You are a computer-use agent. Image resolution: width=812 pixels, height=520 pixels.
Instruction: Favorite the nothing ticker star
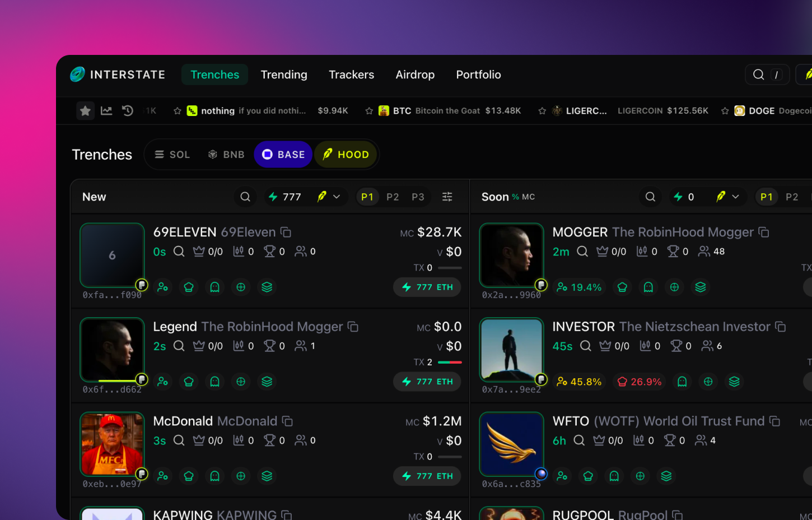[178, 111]
